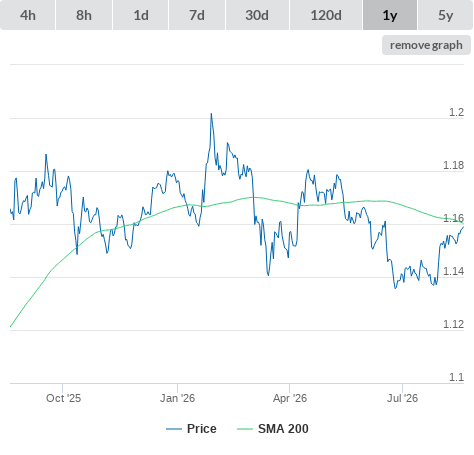Choose the 1d time range tab
This screenshot has height=455, width=474.
pos(141,15)
